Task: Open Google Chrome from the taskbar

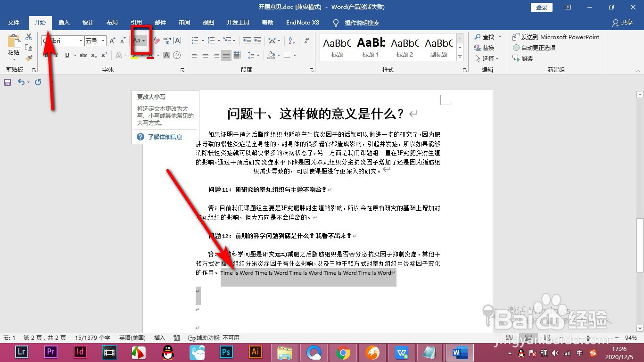Action: coord(343,352)
